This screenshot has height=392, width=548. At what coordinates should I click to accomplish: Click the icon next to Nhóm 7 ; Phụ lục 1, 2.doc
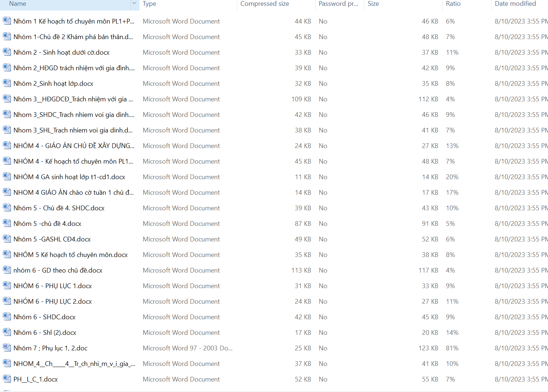click(7, 348)
